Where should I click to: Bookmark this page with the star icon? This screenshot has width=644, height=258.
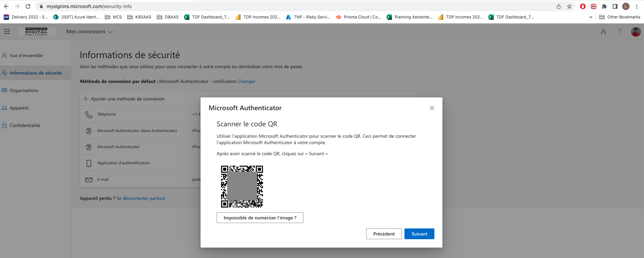[x=569, y=6]
